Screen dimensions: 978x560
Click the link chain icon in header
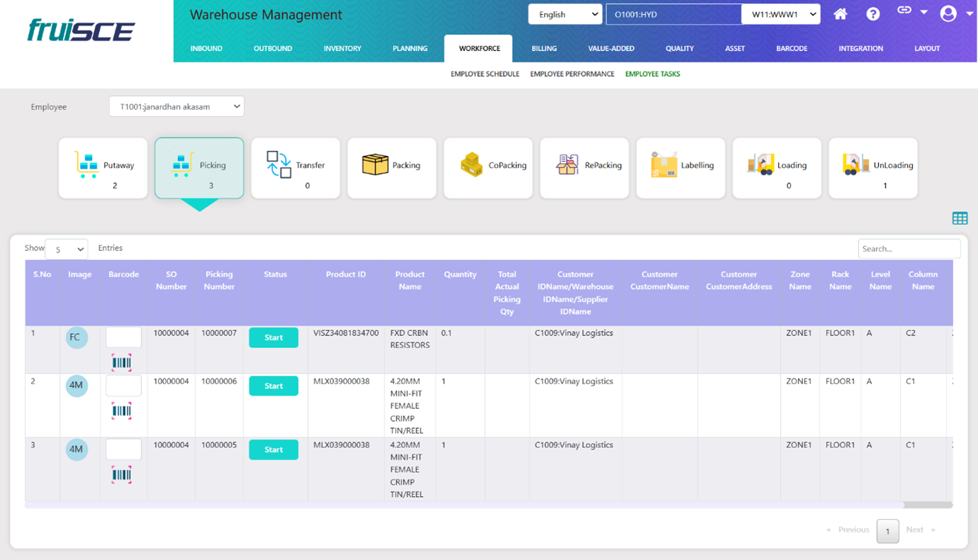904,11
